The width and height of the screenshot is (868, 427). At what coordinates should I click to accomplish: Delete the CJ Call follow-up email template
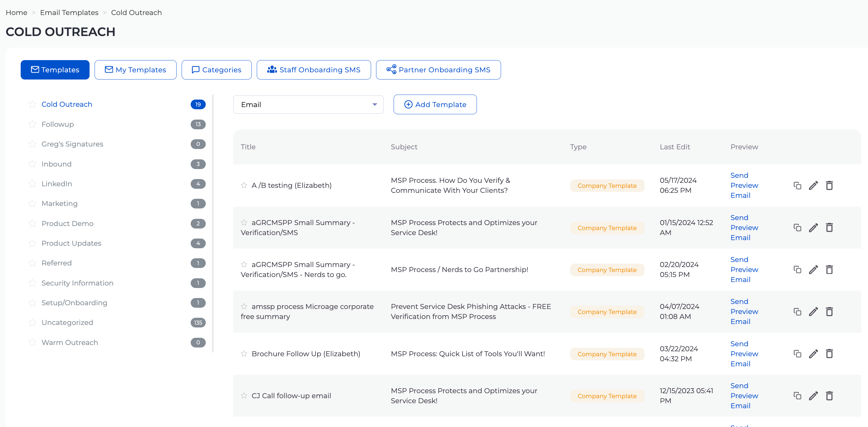pyautogui.click(x=829, y=396)
